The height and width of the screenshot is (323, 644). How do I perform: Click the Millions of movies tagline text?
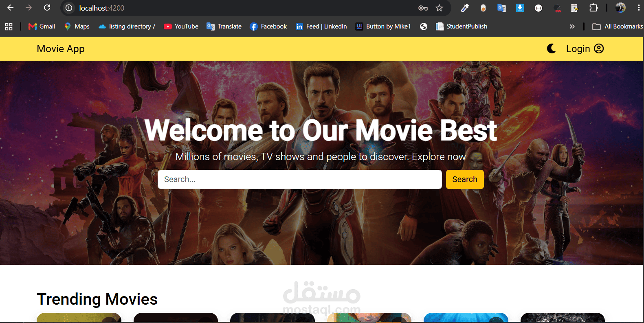coord(321,157)
